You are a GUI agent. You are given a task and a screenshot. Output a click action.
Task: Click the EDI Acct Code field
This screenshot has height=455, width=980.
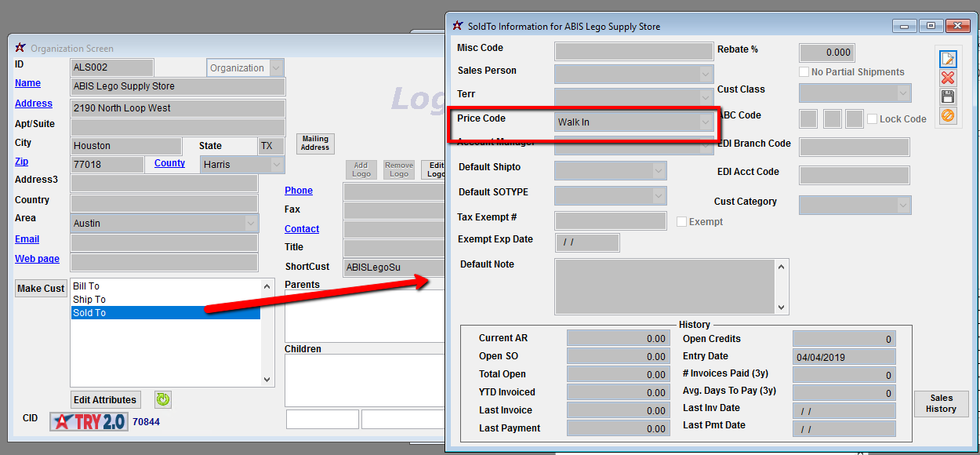point(855,175)
